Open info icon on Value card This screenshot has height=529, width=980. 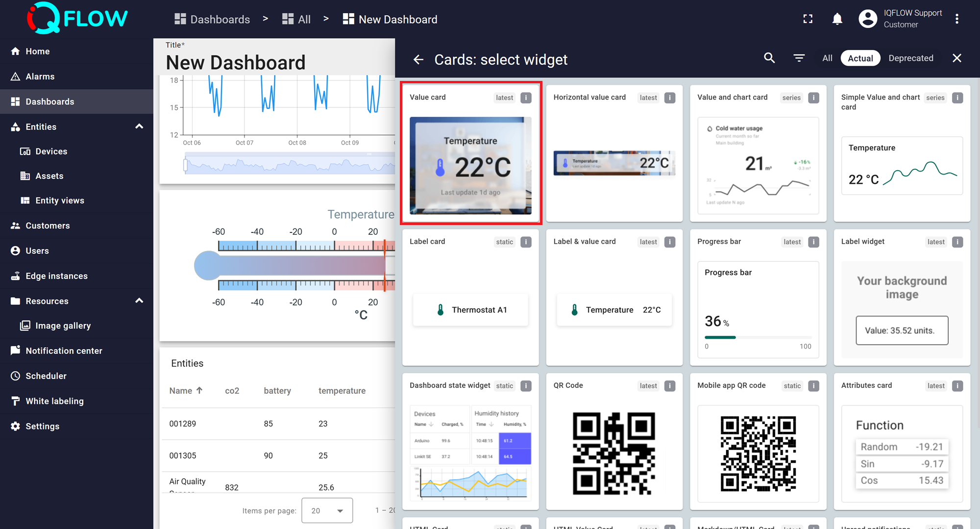pos(526,98)
